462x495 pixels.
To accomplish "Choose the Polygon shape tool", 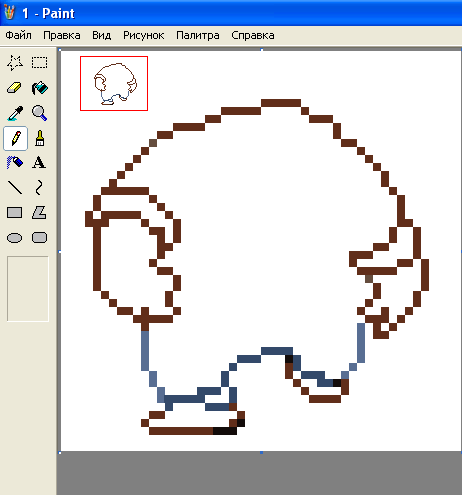I will 40,213.
